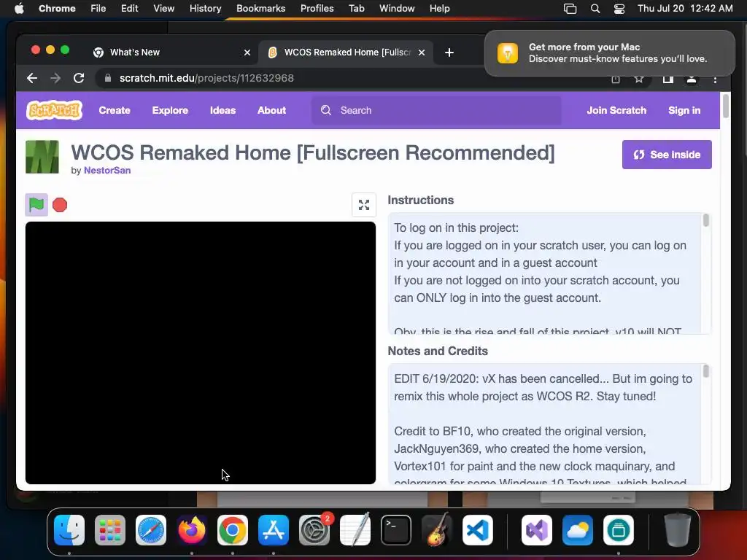Open the NestorSan project author avatar thumbnail
Image resolution: width=747 pixels, height=560 pixels.
42,157
